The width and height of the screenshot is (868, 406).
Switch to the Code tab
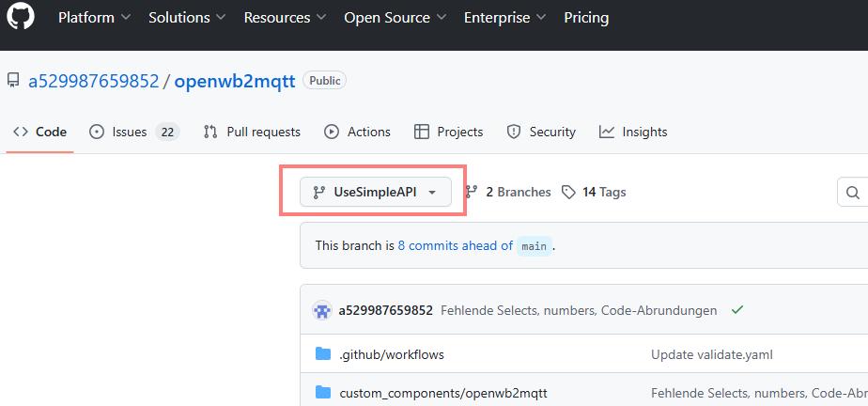pyautogui.click(x=39, y=132)
